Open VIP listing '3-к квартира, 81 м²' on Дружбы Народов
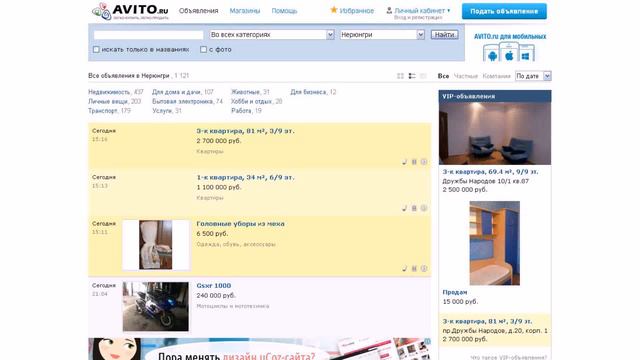 [x=487, y=321]
